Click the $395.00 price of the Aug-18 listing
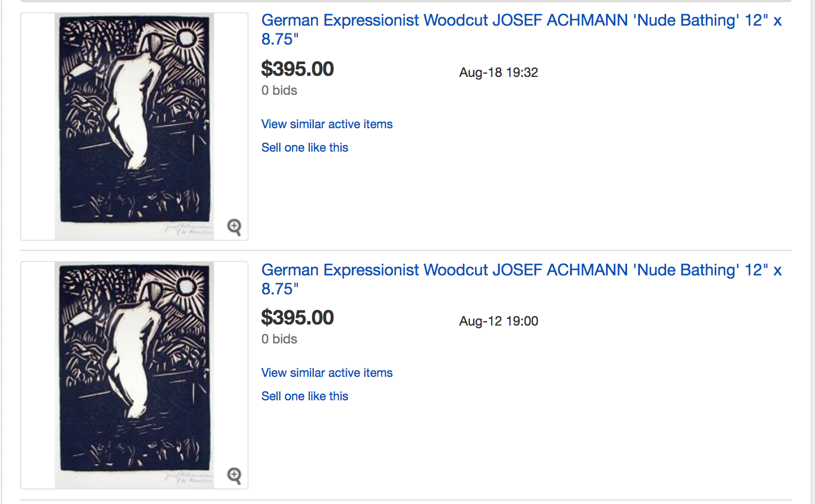This screenshot has height=504, width=815. pos(297,69)
